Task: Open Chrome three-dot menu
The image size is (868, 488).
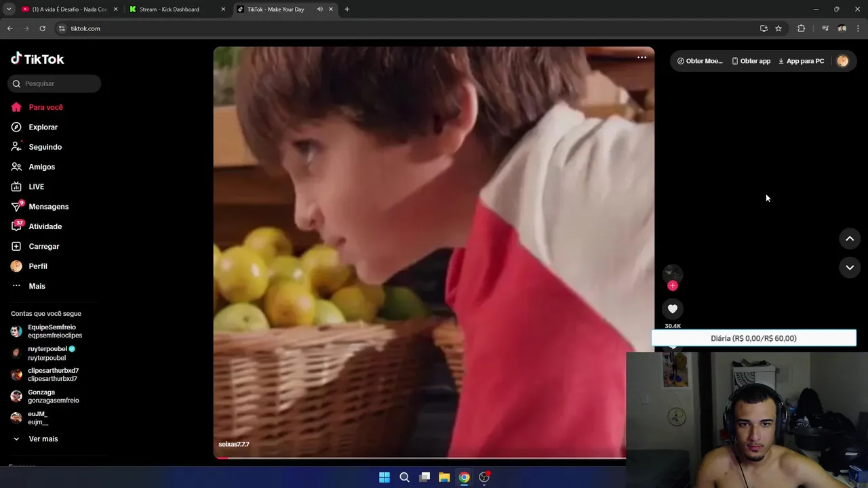Action: 859,28
